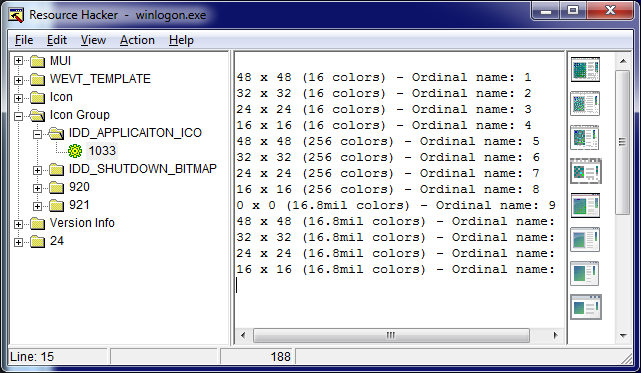Viewport: 641px width, 373px height.
Task: Click vertical scrollbar up arrow
Action: (623, 61)
